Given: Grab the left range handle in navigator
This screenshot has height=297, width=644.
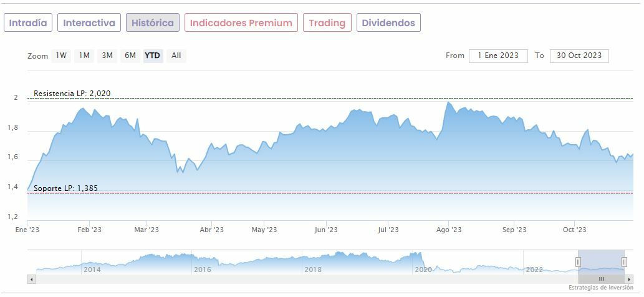Looking at the screenshot, I should (x=578, y=262).
